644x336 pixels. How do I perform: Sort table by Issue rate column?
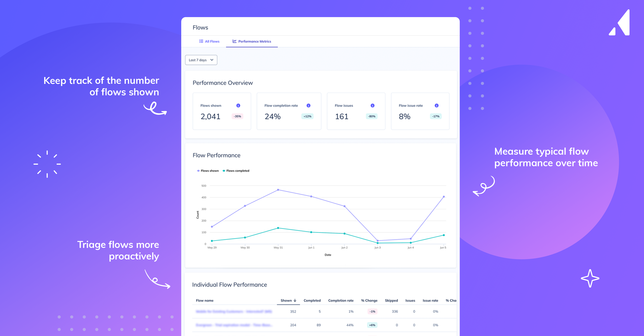click(430, 301)
